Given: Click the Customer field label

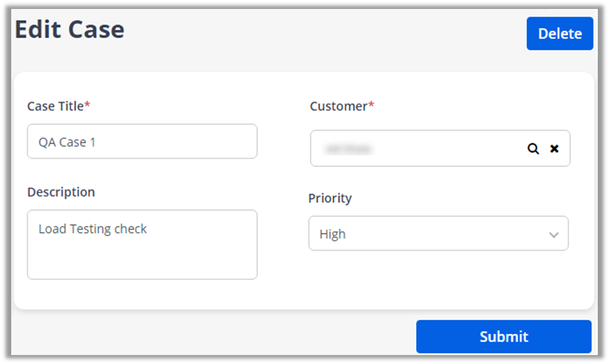Looking at the screenshot, I should tap(338, 106).
